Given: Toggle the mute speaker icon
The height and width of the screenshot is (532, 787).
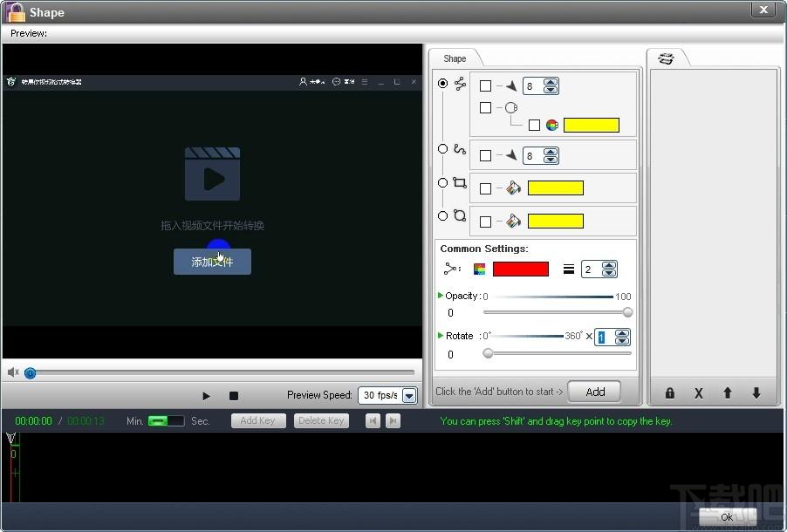Looking at the screenshot, I should point(13,372).
